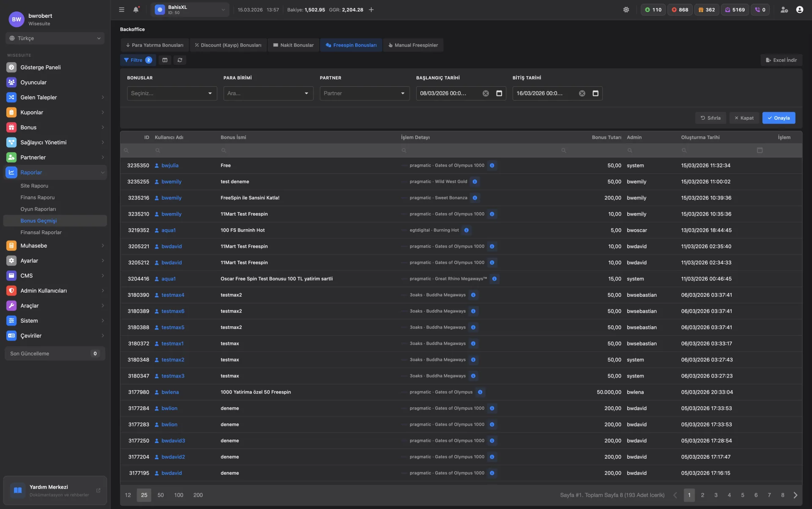Screen dimensions: 812x509
Task: Click the plus icon next to GGR
Action: tap(371, 10)
